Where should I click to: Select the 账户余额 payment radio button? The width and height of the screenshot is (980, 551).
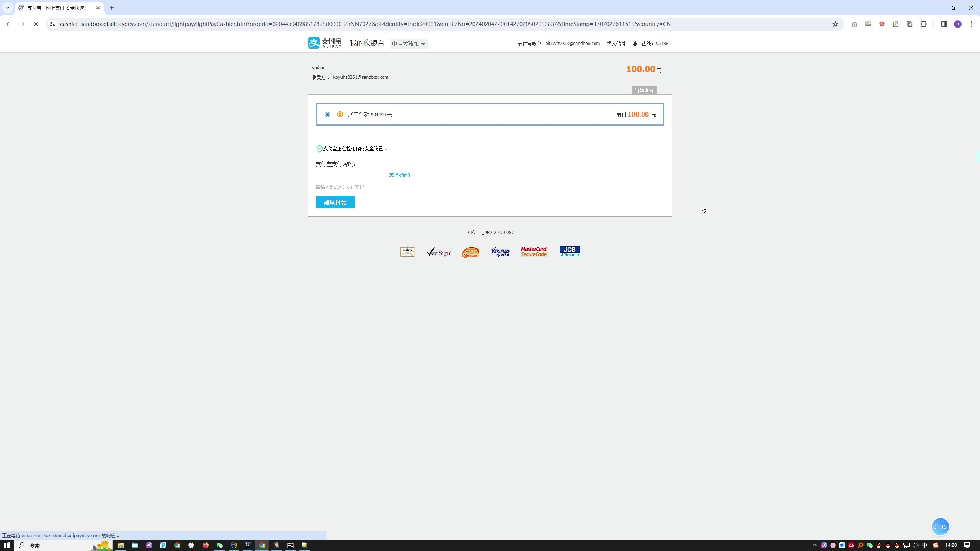pyautogui.click(x=327, y=114)
